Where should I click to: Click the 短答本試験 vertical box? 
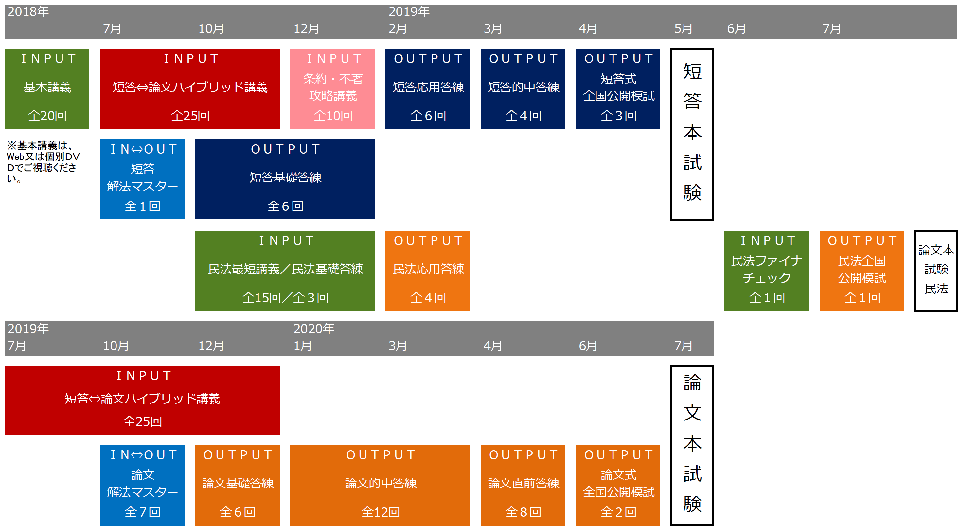tap(691, 134)
